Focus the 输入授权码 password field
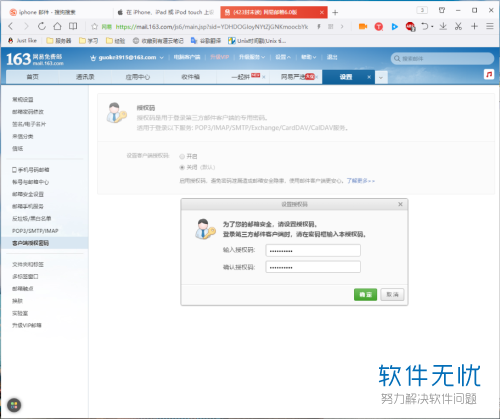This screenshot has width=500, height=419. [x=313, y=251]
